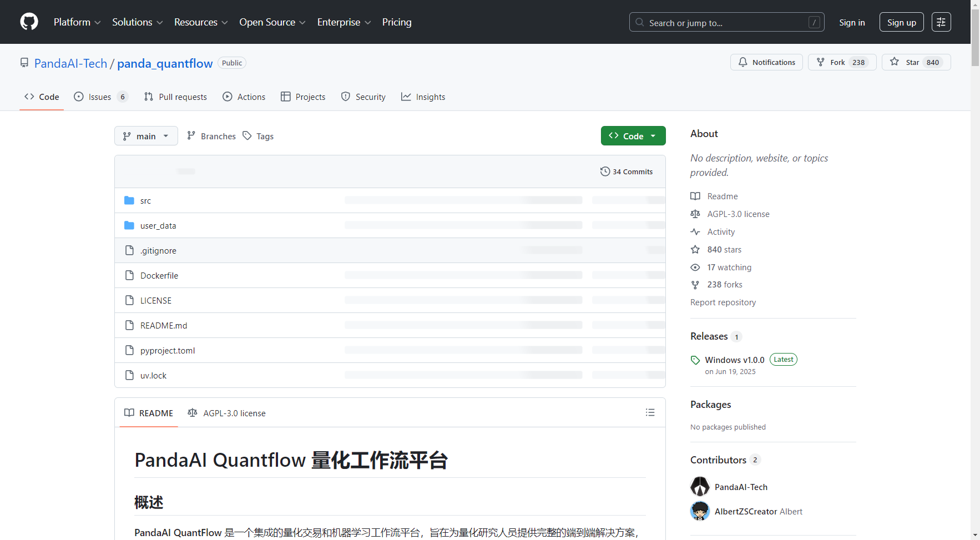This screenshot has height=540, width=980.
Task: Open the Tags link
Action: (258, 136)
